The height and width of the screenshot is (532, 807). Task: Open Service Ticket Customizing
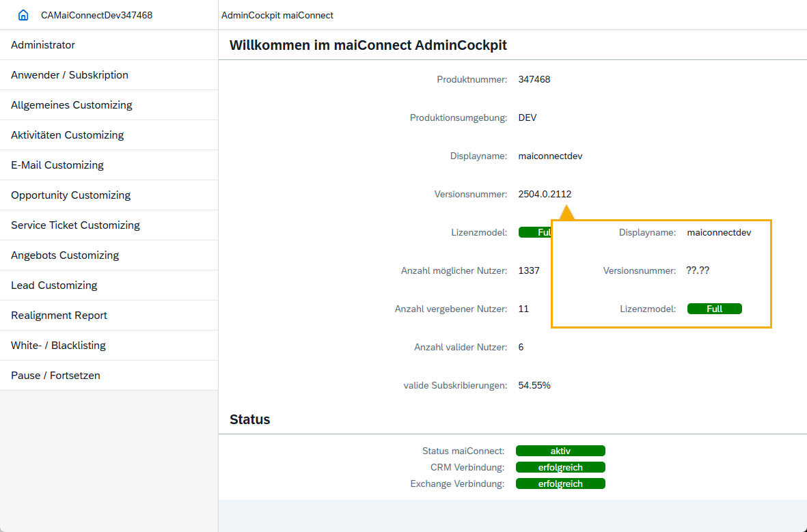click(x=75, y=225)
